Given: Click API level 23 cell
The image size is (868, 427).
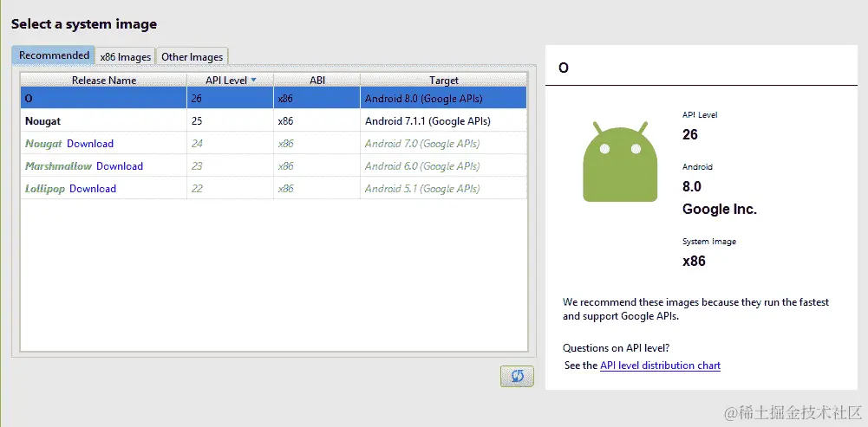Looking at the screenshot, I should (231, 166).
